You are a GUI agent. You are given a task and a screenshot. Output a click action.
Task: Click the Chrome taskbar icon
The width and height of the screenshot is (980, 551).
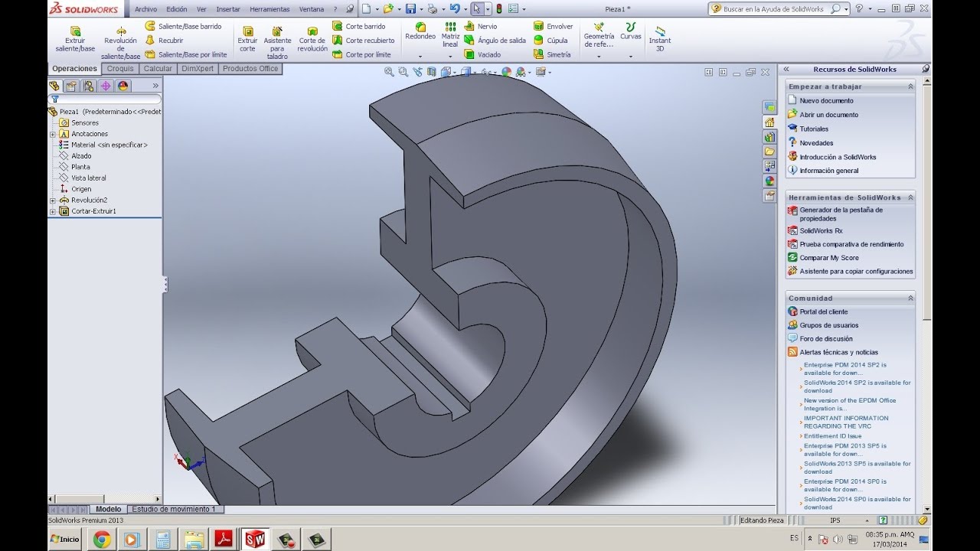pos(102,540)
